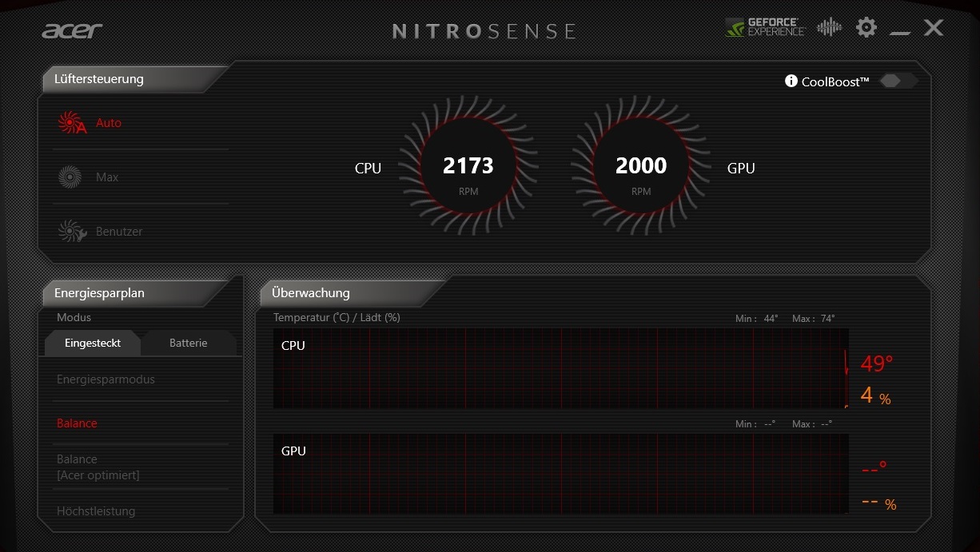Click the GPU temperature graph
980x552 pixels.
point(561,474)
